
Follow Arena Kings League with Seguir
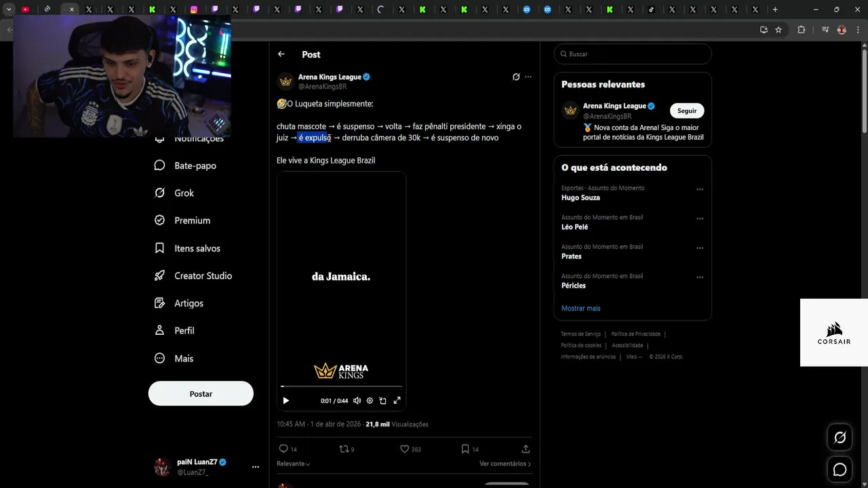(687, 111)
